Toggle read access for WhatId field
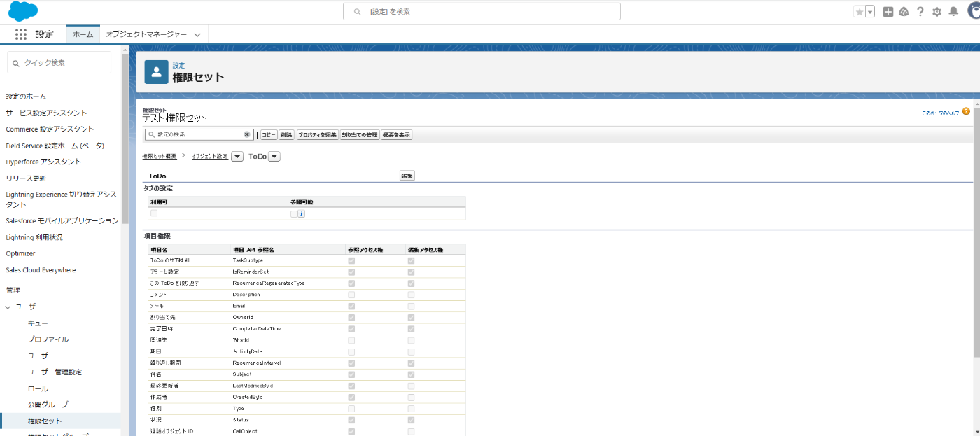 click(x=351, y=340)
